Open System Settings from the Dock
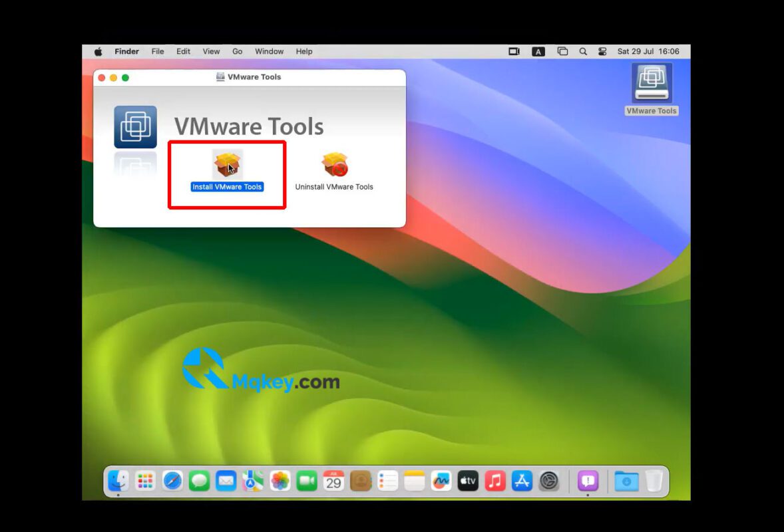Viewport: 784px width, 532px height. pyautogui.click(x=549, y=481)
